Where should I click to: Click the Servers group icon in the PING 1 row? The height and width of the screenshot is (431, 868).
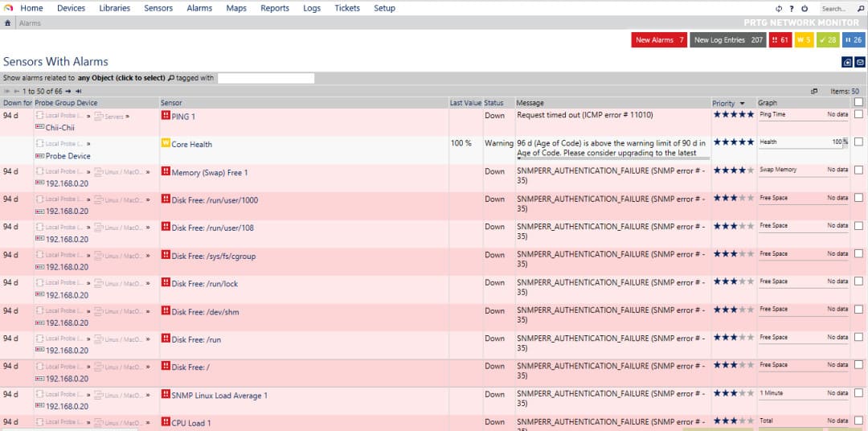coord(99,117)
